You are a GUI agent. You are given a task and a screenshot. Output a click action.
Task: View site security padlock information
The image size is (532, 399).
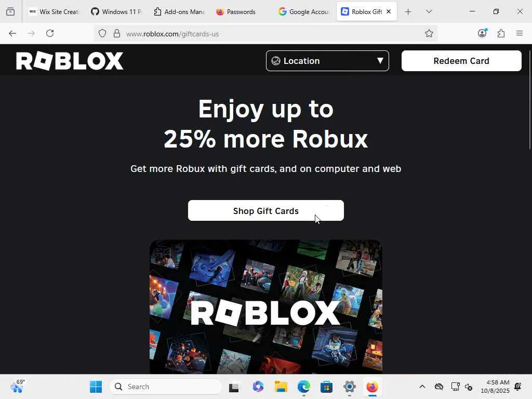click(x=117, y=33)
